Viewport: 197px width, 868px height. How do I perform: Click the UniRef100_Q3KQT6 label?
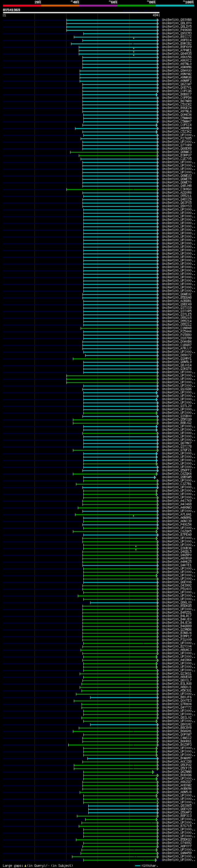(177, 369)
